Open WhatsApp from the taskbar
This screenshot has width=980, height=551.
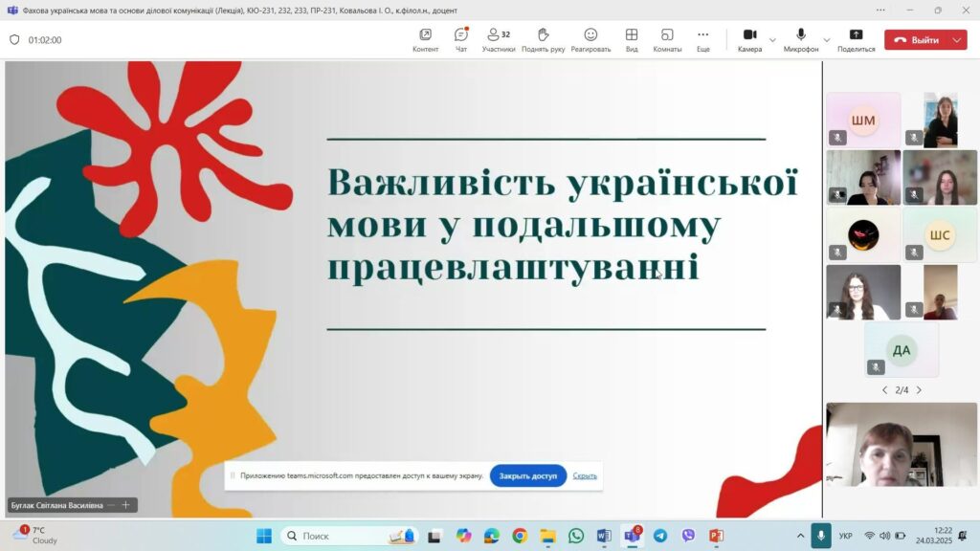[x=575, y=536]
